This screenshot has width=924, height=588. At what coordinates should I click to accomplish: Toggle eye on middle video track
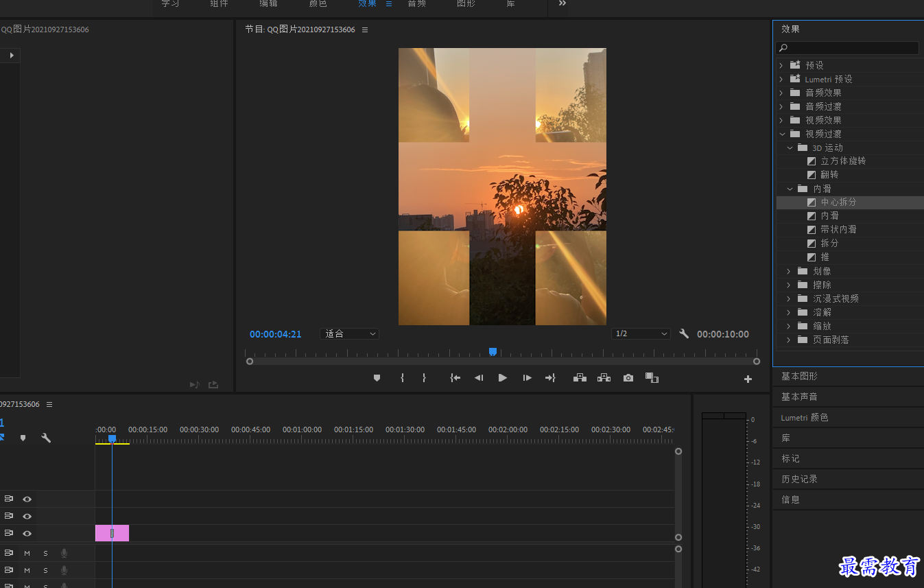click(27, 516)
